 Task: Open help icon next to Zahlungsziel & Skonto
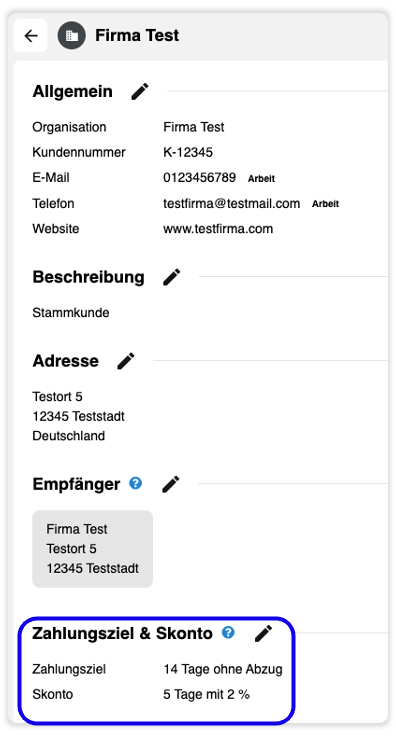click(x=228, y=632)
